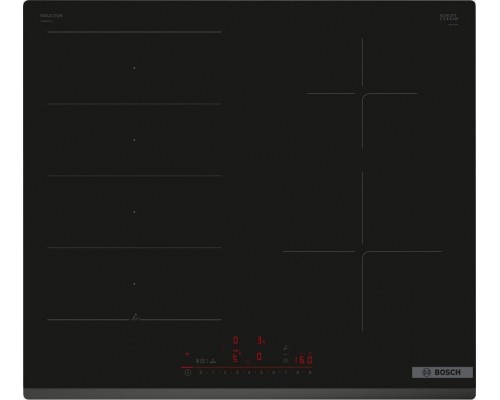Image resolution: width=500 pixels, height=400 pixels.
Task: Select the front left zone red display
Action: [236, 356]
